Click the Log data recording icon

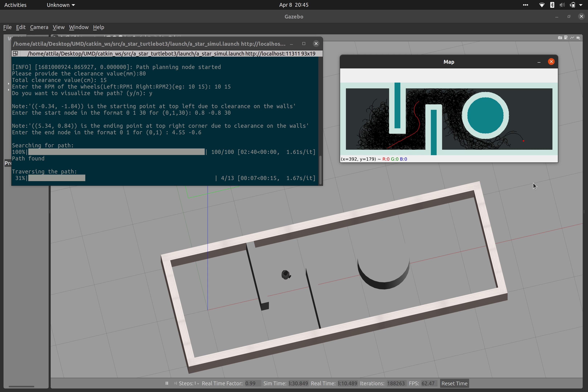(566, 38)
